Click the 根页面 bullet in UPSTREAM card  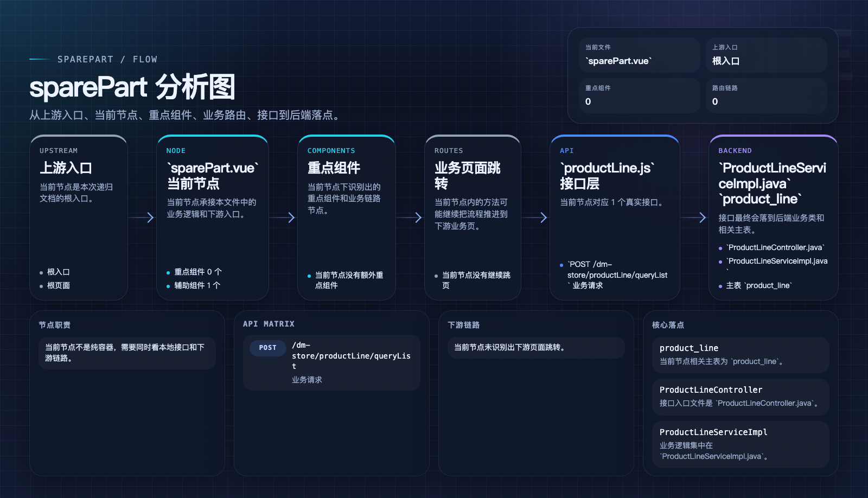(x=58, y=285)
